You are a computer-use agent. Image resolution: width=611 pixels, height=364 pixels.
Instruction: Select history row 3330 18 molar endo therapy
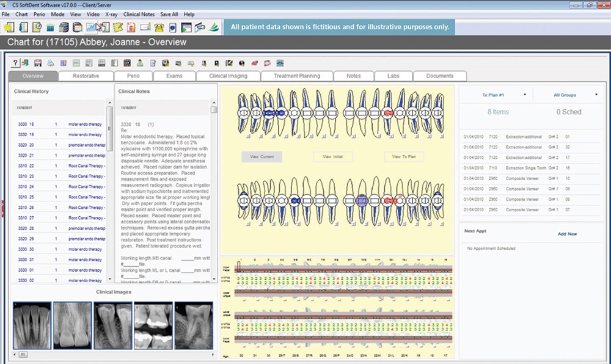pyautogui.click(x=60, y=124)
